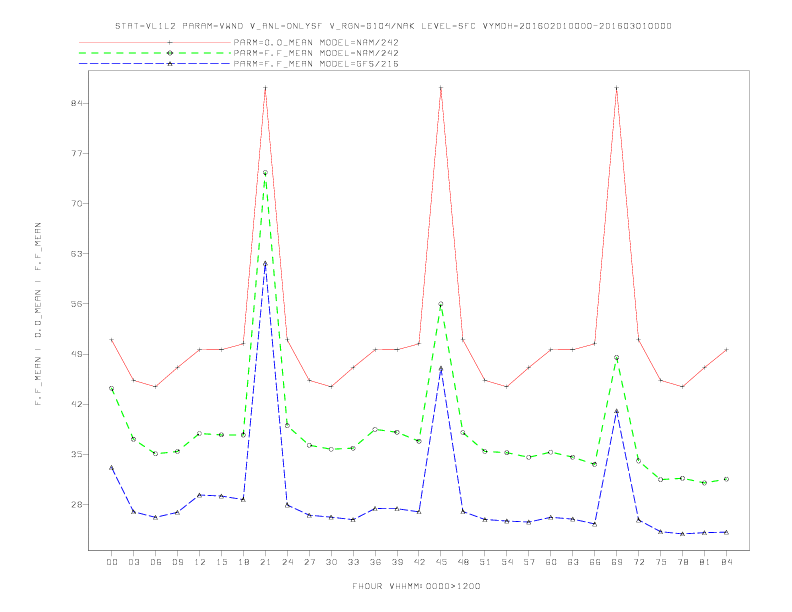
Task: Click the x-axis tick label 45
Action: coord(441,562)
